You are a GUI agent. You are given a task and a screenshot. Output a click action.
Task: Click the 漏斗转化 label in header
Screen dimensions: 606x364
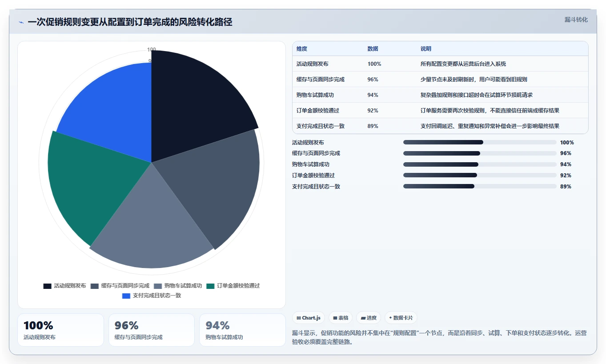pyautogui.click(x=576, y=20)
